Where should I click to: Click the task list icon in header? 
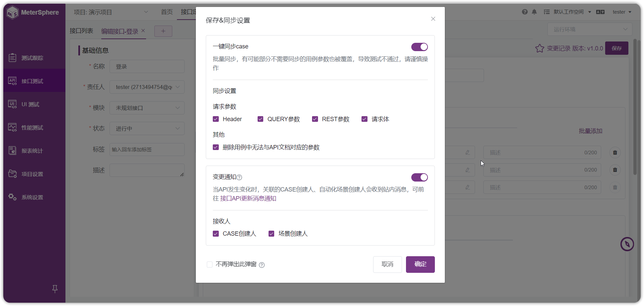click(546, 12)
